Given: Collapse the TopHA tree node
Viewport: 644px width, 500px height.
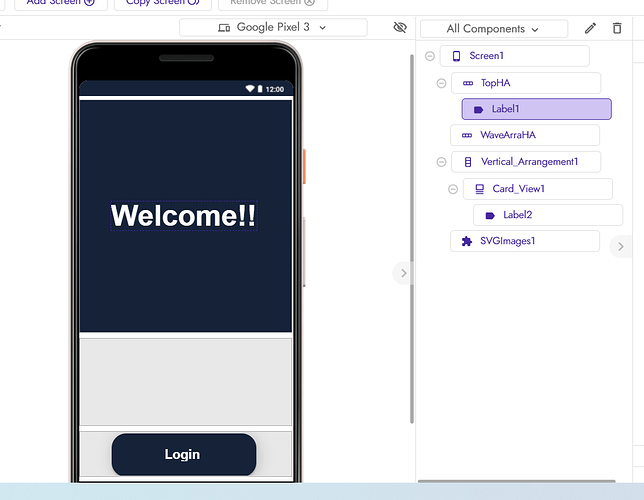Looking at the screenshot, I should point(441,83).
